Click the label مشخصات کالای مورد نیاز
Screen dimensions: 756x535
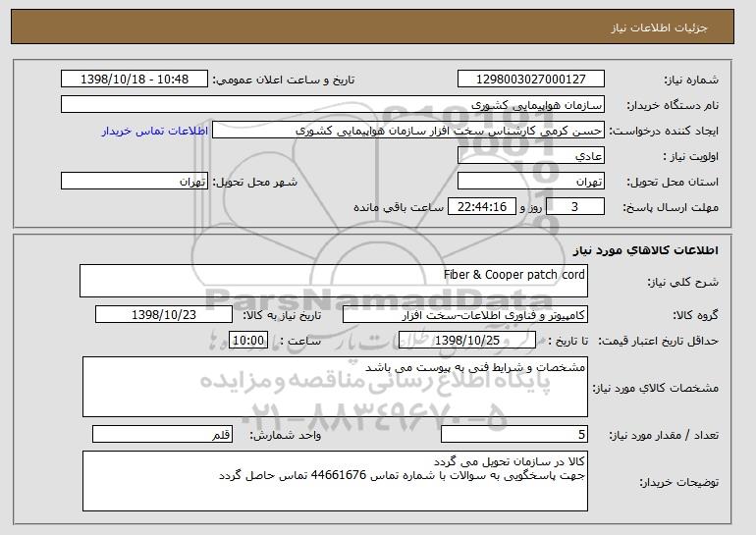656,388
